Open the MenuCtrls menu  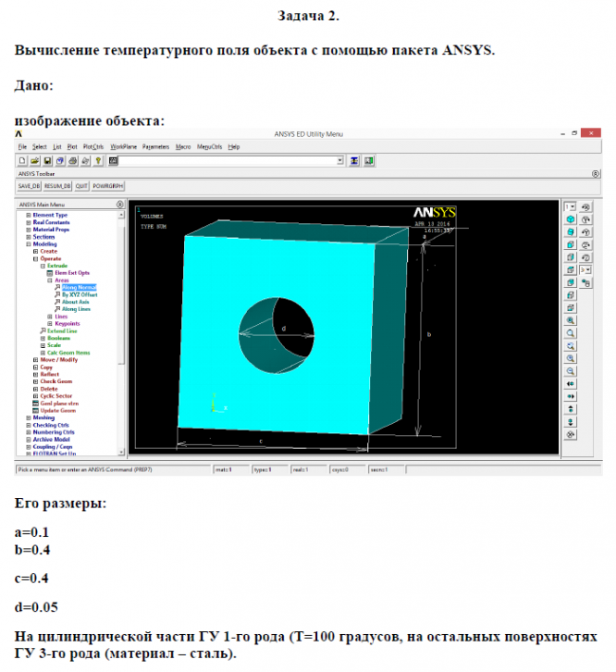(209, 146)
